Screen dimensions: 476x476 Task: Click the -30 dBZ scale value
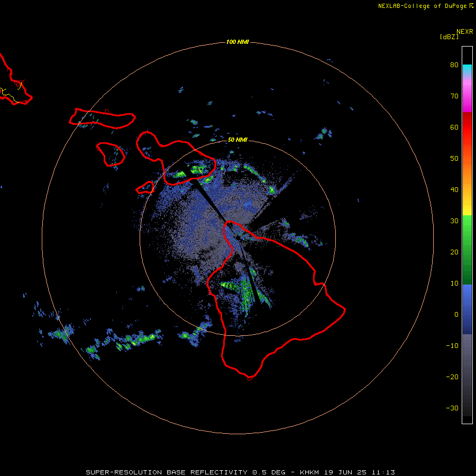452,408
